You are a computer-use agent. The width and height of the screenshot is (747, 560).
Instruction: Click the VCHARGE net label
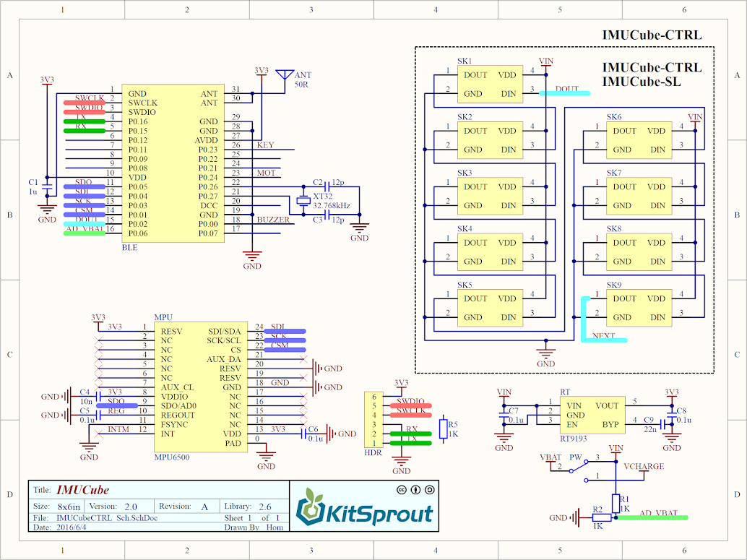click(644, 467)
